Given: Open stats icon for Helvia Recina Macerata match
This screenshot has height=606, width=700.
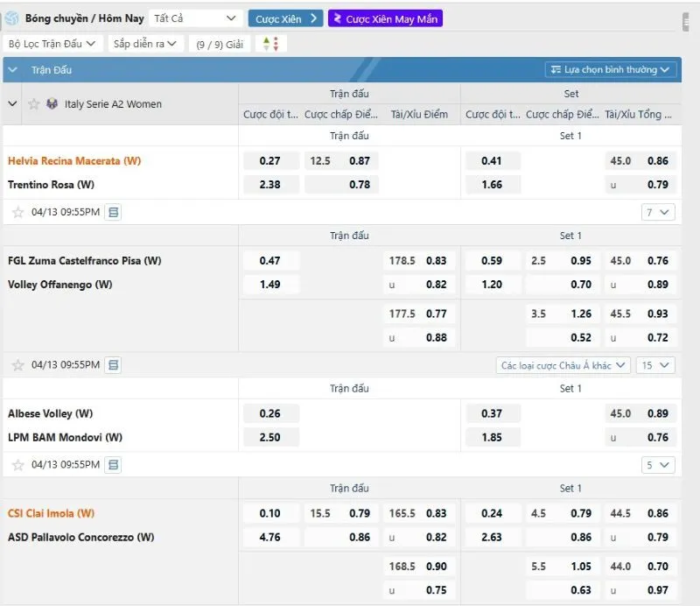Looking at the screenshot, I should pyautogui.click(x=113, y=212).
